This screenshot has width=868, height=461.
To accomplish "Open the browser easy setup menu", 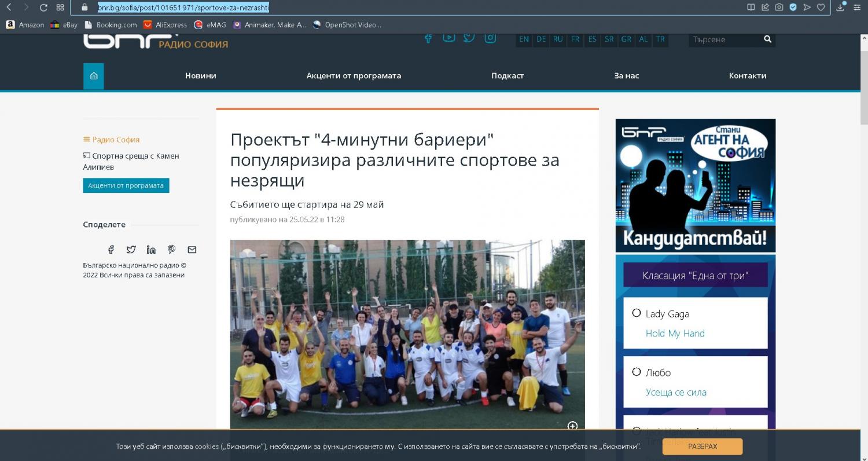I will [858, 8].
